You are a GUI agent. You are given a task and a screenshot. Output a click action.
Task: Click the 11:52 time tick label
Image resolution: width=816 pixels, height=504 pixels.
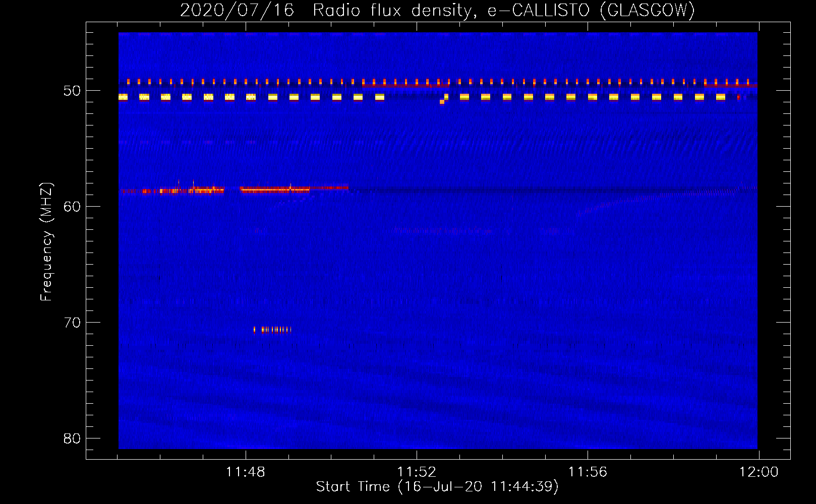[x=416, y=472]
